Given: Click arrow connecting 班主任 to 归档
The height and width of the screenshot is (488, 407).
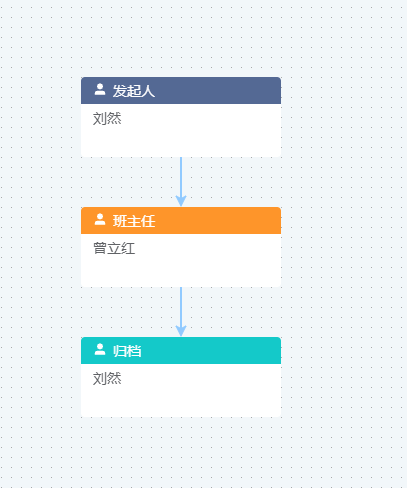Looking at the screenshot, I should point(181,312).
